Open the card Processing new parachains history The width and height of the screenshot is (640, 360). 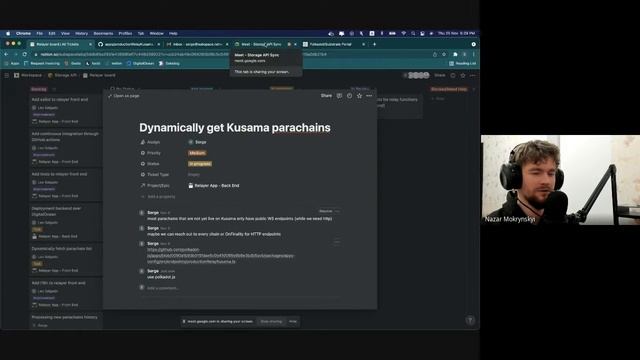65,321
